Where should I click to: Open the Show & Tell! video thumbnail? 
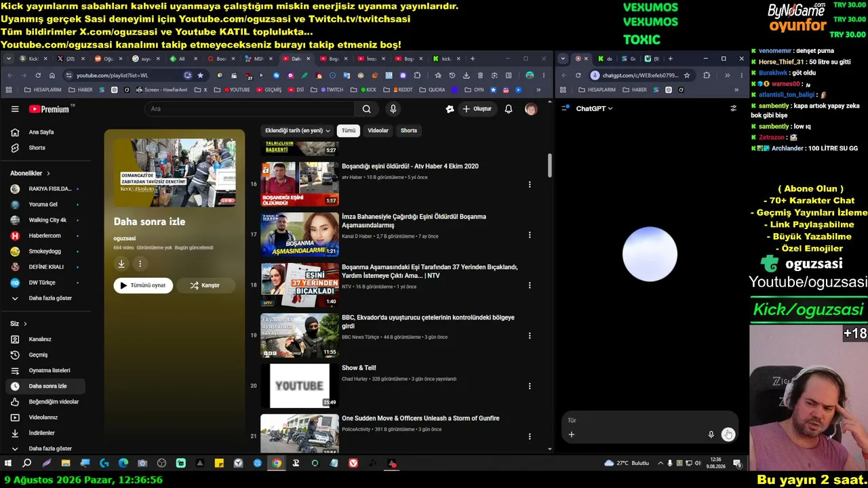point(300,386)
